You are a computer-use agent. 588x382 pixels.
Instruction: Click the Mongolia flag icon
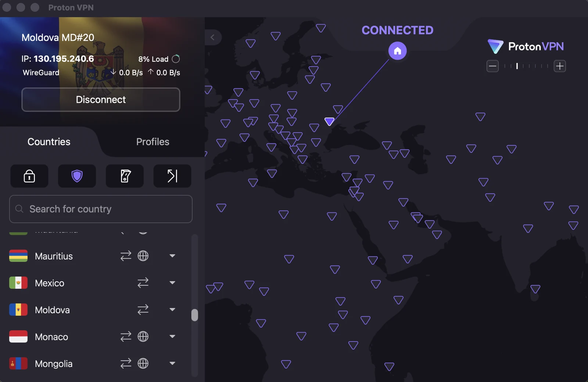tap(18, 363)
